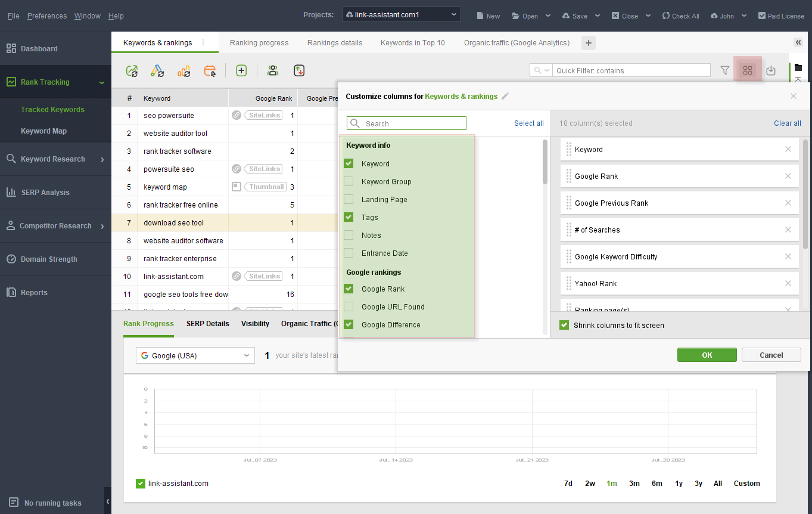Click the New project button
The width and height of the screenshot is (812, 514).
coord(488,16)
